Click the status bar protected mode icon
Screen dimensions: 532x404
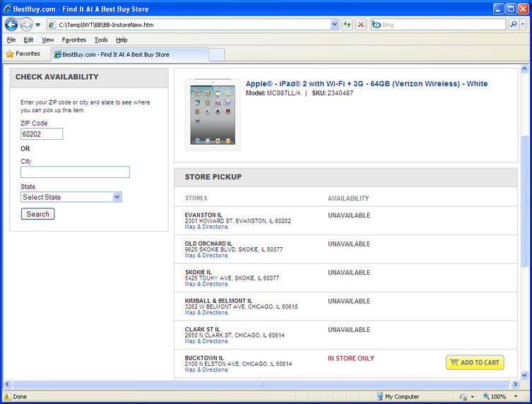tap(463, 396)
